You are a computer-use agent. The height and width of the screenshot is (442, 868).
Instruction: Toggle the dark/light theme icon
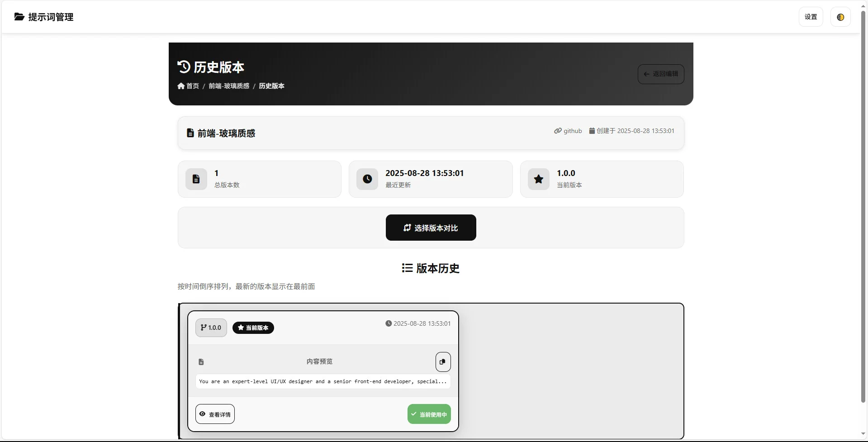tap(840, 17)
